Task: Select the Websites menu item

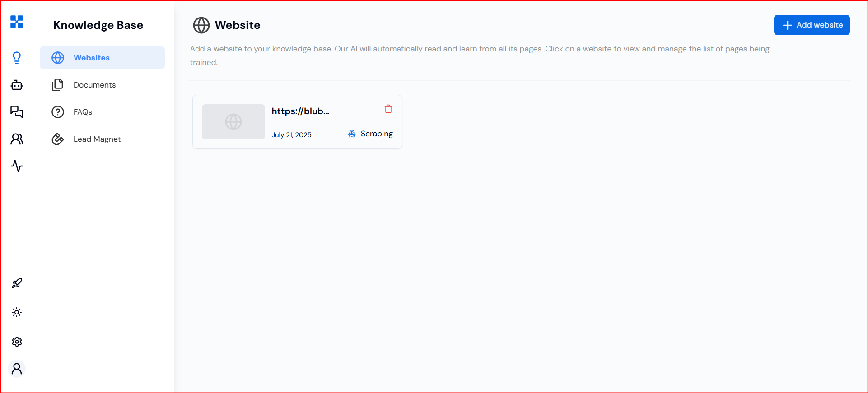Action: pyautogui.click(x=102, y=58)
